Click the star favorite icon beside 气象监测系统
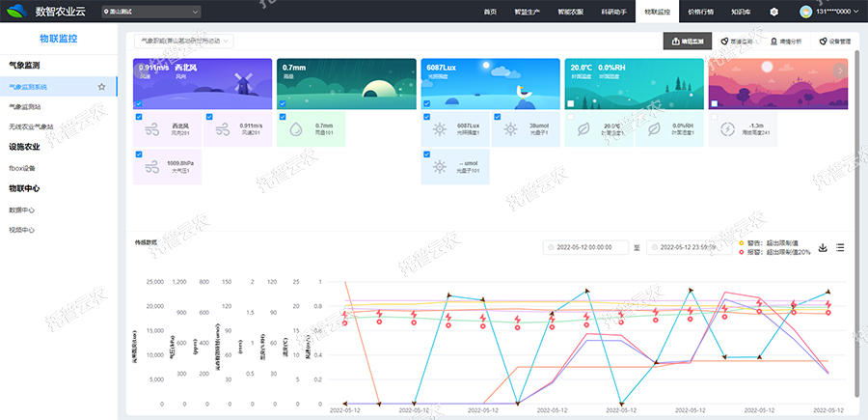868x420 pixels. coord(102,87)
